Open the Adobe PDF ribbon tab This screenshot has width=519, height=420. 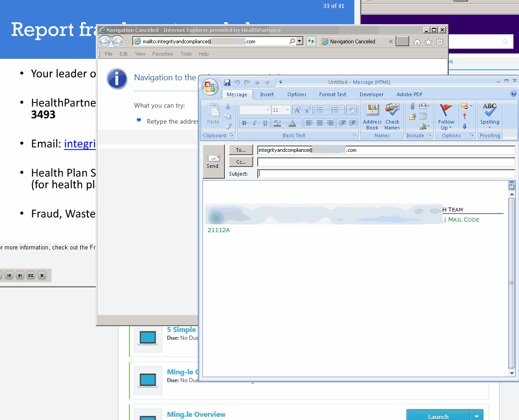point(410,94)
